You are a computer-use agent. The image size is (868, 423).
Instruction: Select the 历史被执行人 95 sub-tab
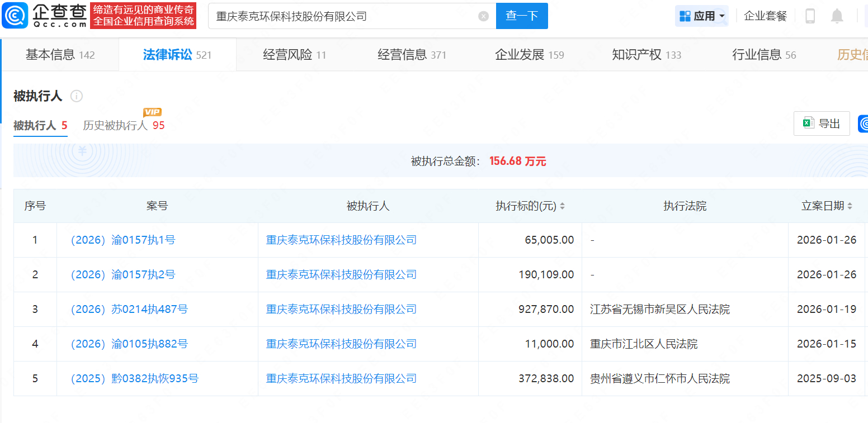[124, 125]
